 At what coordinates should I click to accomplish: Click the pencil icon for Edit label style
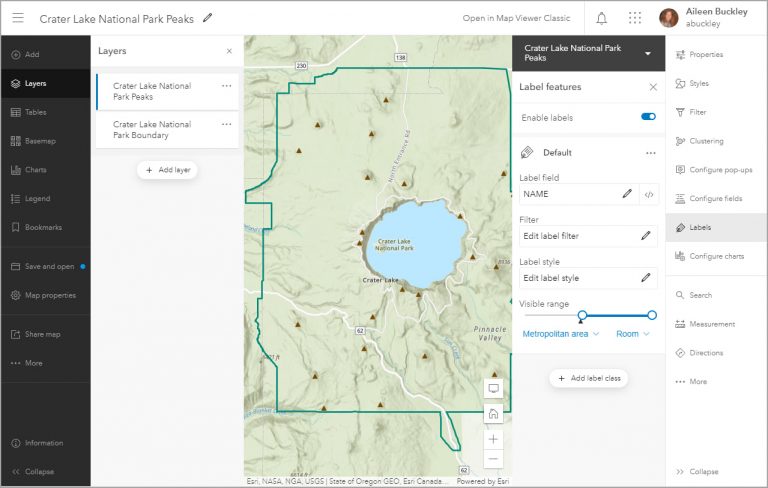click(646, 278)
